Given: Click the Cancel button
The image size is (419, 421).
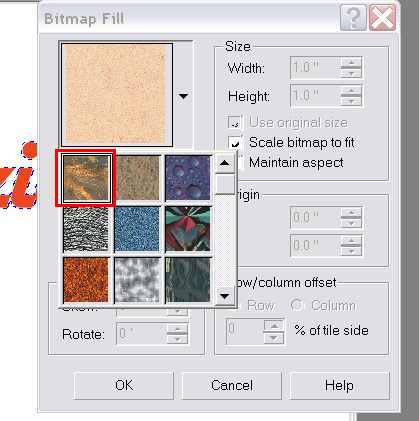Looking at the screenshot, I should pyautogui.click(x=232, y=385).
